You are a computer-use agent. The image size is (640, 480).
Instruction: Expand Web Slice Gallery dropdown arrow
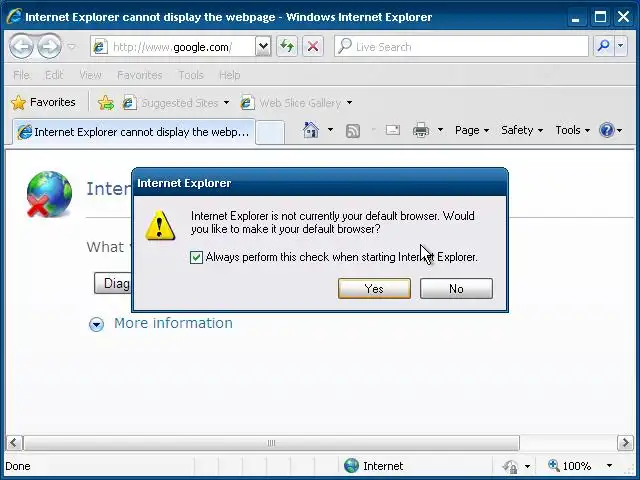point(349,102)
